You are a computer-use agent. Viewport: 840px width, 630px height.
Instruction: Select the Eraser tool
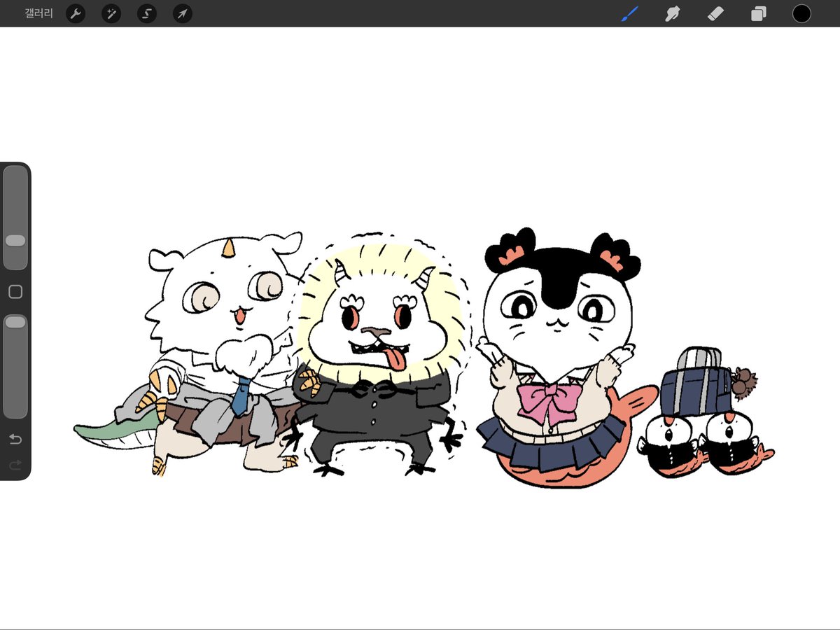[x=715, y=13]
